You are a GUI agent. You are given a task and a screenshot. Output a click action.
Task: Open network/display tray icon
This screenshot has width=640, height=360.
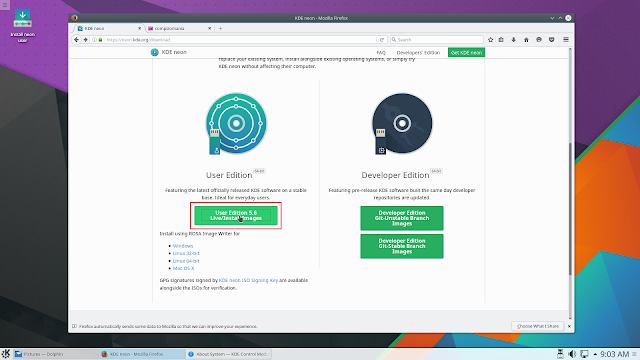click(584, 354)
